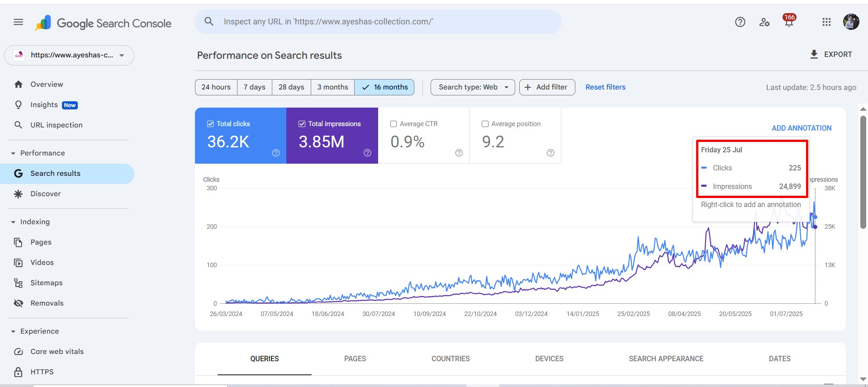Click the Inspect any URL input field
Screen dimensions: 868x387
coord(378,22)
